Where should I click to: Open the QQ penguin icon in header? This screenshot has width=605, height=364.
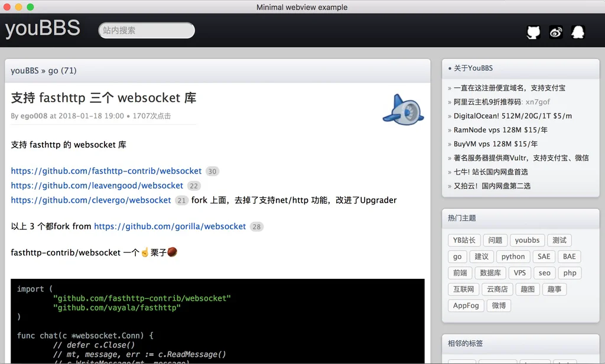tap(578, 32)
